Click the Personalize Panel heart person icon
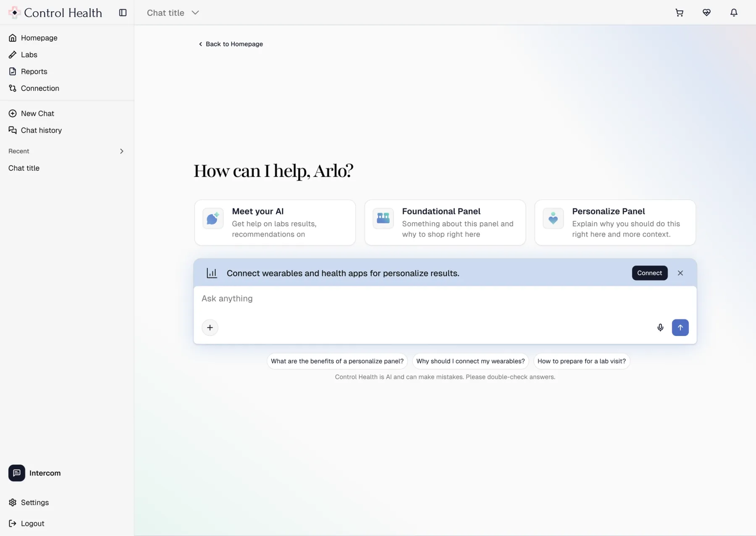 pos(553,218)
